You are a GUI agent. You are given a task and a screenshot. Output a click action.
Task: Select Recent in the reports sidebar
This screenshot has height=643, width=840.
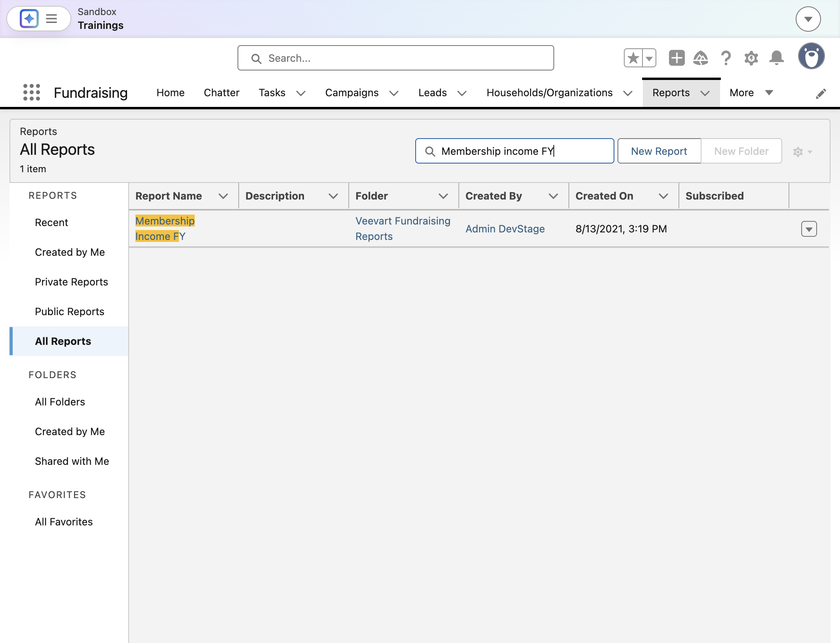[x=51, y=223]
